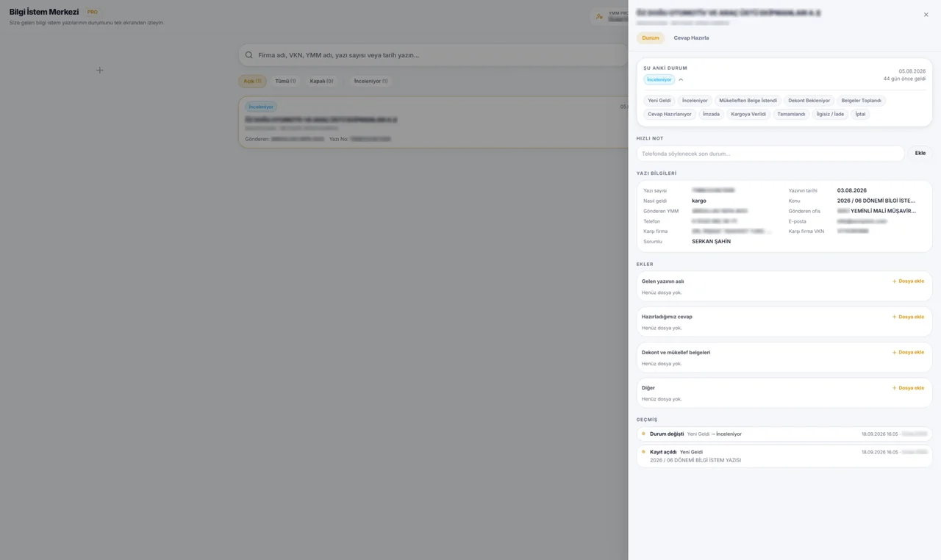Choose the İlgisiz / İade status
The image size is (941, 560).
click(x=830, y=115)
